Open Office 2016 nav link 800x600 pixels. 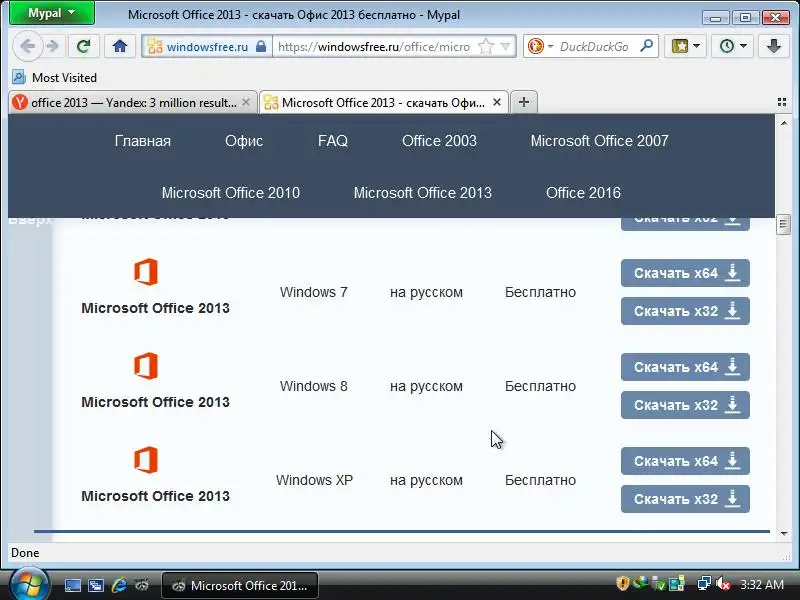[583, 193]
